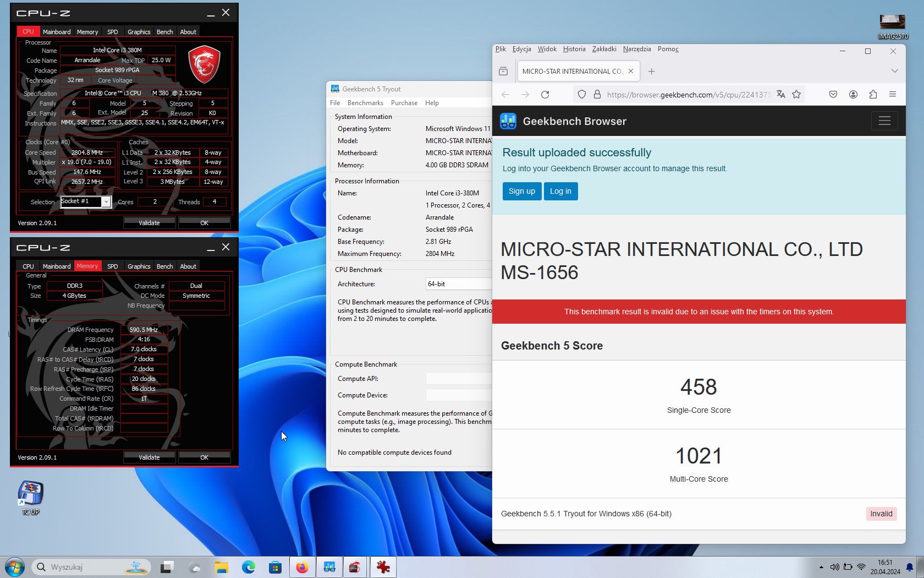Click Validate in the top CPU-Z window
This screenshot has width=924, height=578.
[x=149, y=223]
